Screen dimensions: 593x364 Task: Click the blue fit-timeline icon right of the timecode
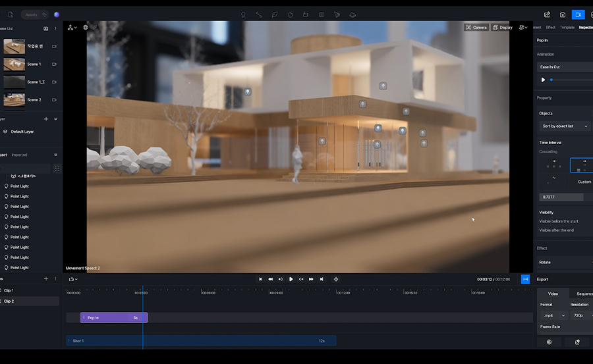pyautogui.click(x=525, y=279)
